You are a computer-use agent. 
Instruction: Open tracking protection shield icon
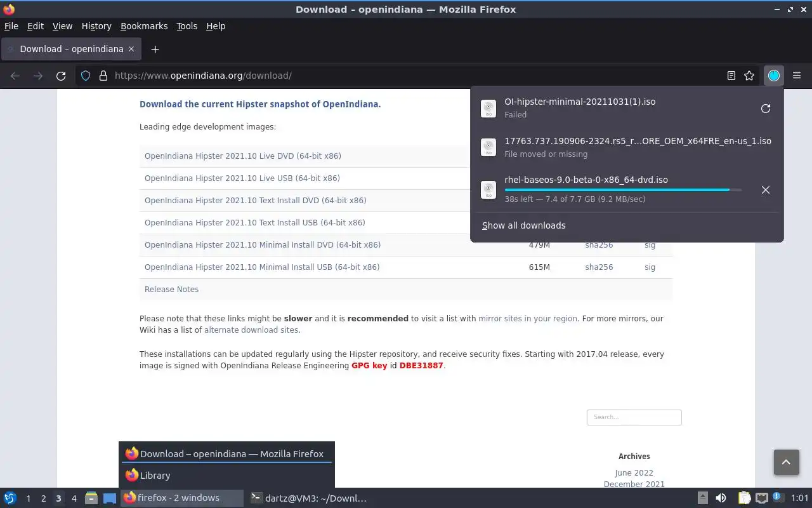[x=86, y=76]
